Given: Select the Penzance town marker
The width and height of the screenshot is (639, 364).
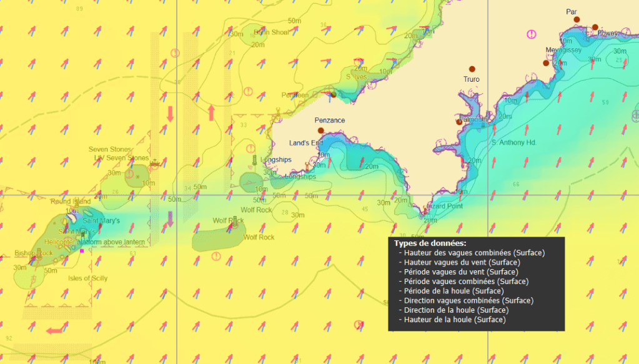Looking at the screenshot, I should click(x=321, y=130).
